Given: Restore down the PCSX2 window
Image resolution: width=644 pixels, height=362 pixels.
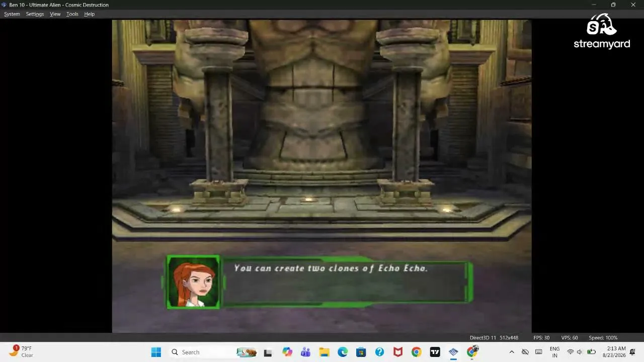Looking at the screenshot, I should tap(613, 5).
